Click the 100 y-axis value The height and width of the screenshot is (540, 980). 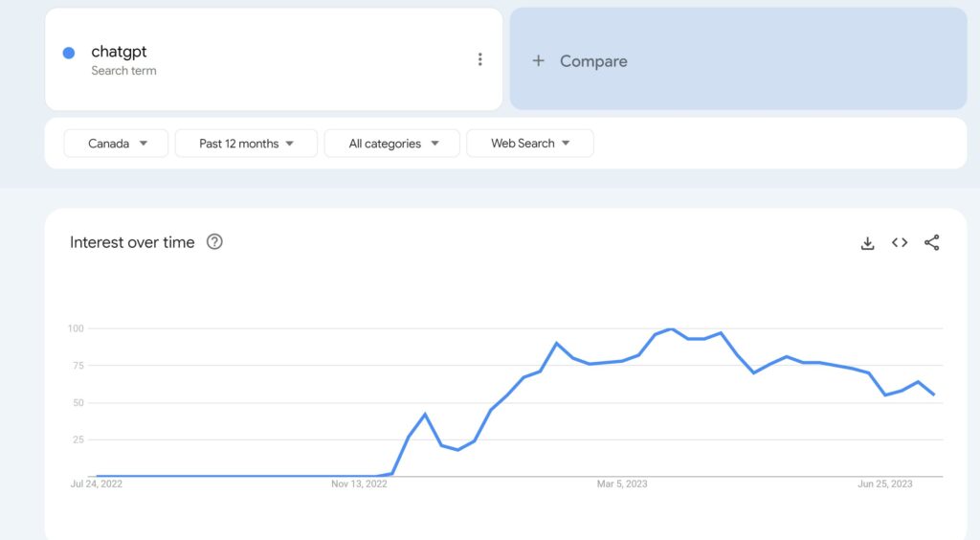click(76, 328)
